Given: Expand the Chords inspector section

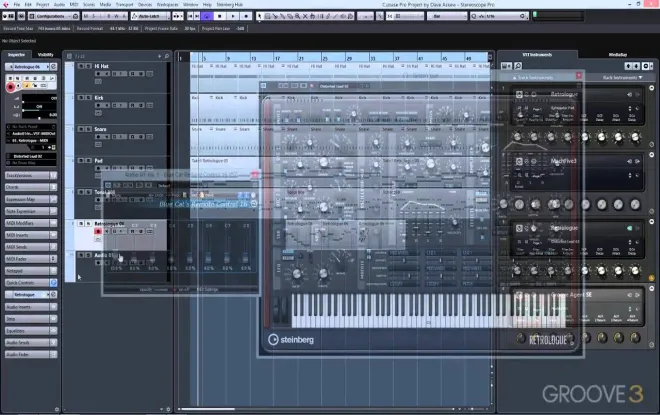Looking at the screenshot, I should coord(30,187).
